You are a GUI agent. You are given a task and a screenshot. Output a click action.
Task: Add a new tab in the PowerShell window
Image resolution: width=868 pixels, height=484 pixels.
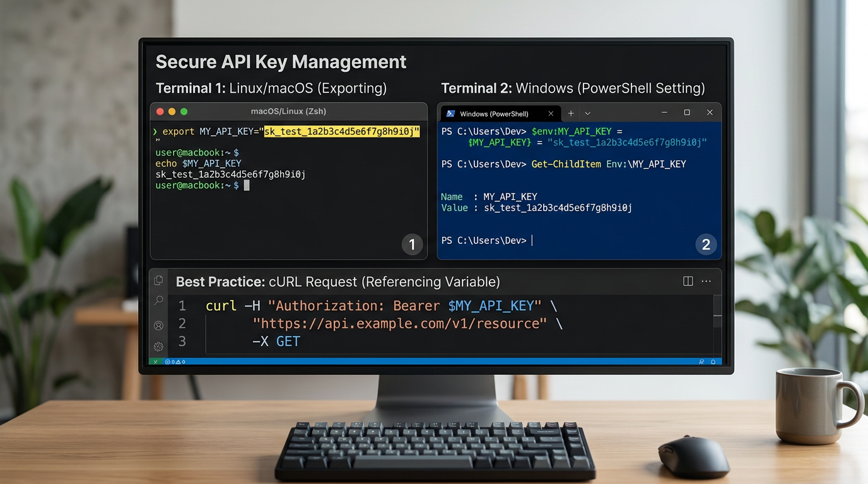pos(571,113)
